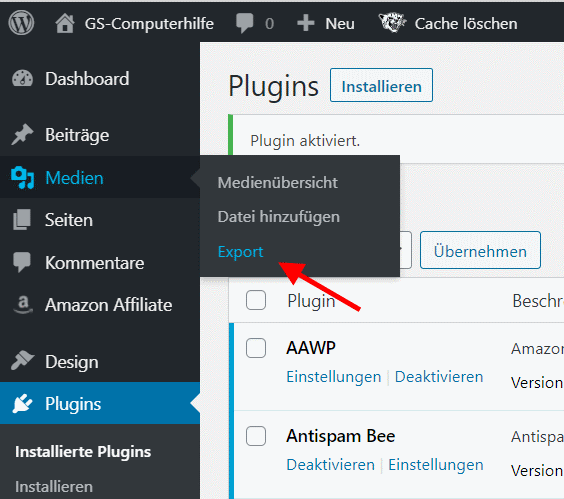The image size is (564, 499).
Task: Click the Übernehmen button
Action: pyautogui.click(x=480, y=250)
